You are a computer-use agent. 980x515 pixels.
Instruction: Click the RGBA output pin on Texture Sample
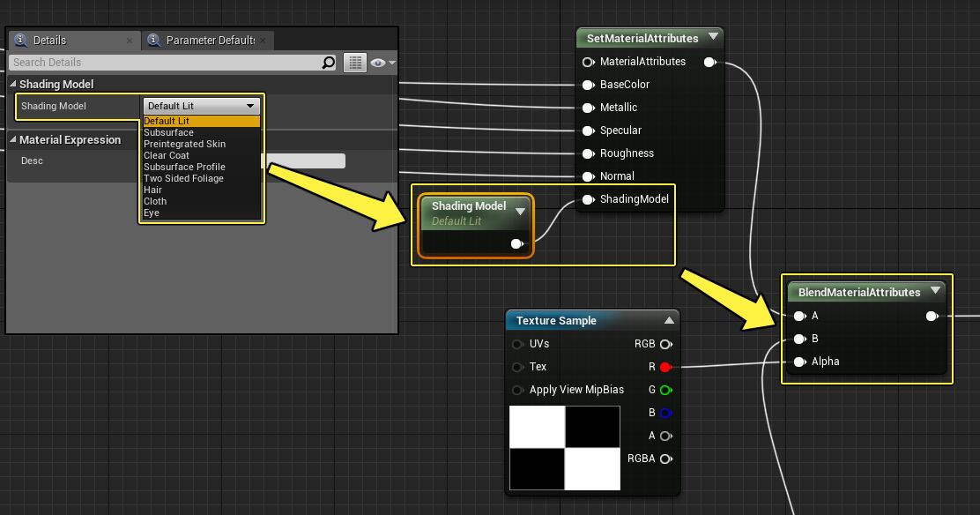tap(666, 459)
